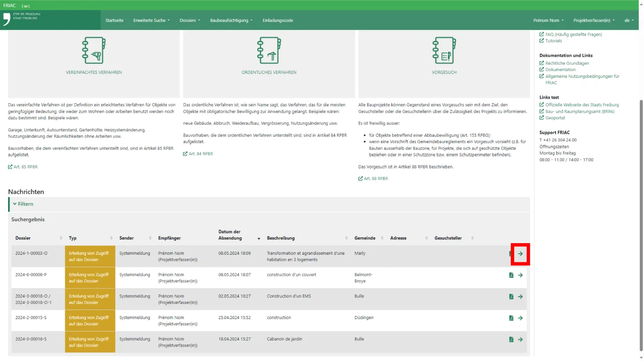
Task: Download PDF for Belmont-Broye dossier row
Action: coord(511,275)
